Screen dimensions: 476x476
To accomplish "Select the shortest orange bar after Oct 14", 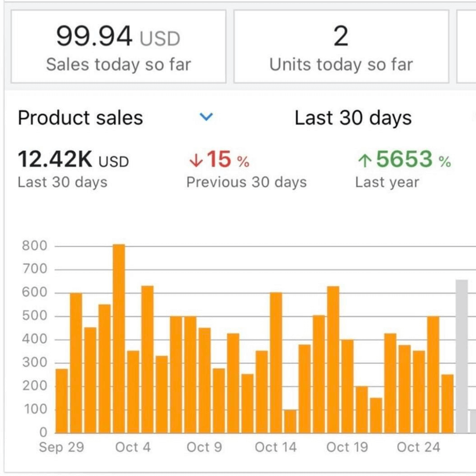I will pyautogui.click(x=290, y=421).
